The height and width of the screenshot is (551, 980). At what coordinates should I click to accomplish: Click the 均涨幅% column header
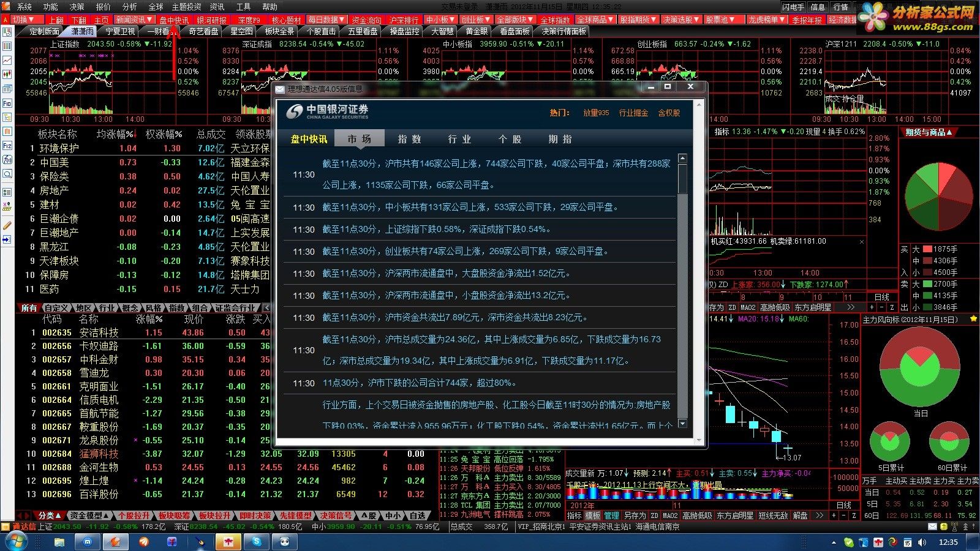pyautogui.click(x=116, y=133)
